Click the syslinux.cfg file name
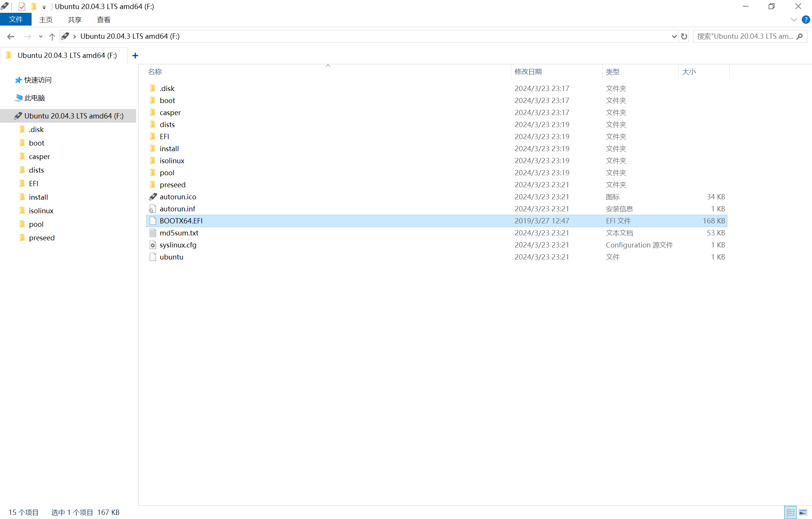The image size is (812, 519). (x=178, y=245)
